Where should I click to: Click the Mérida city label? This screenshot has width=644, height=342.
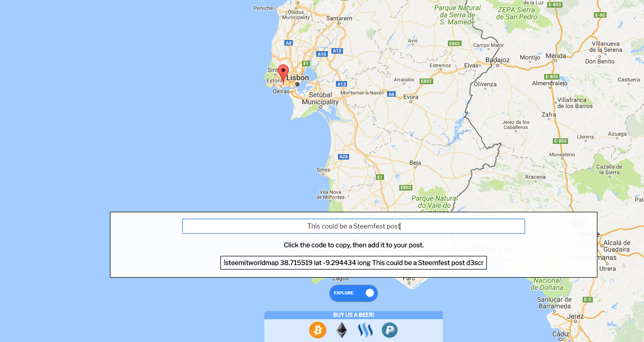pyautogui.click(x=555, y=56)
